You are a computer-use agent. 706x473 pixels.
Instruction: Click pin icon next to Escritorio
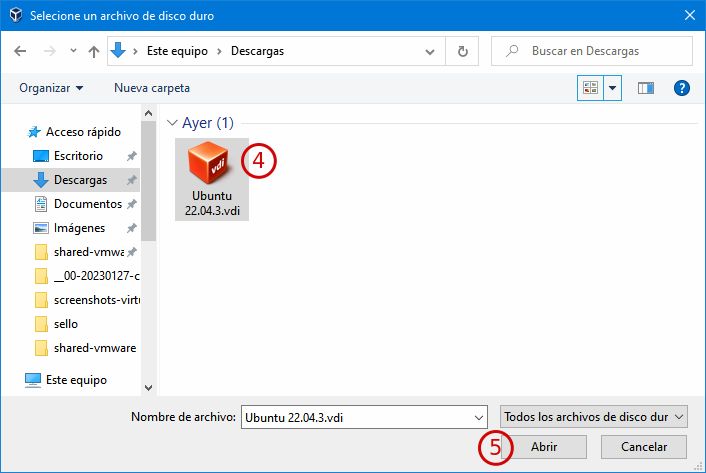(x=131, y=156)
